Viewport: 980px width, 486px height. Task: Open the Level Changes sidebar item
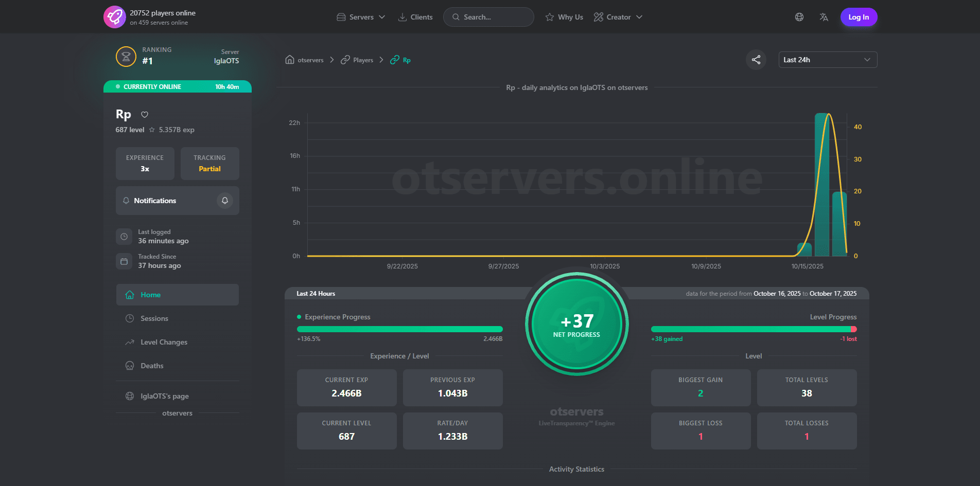(x=178, y=342)
